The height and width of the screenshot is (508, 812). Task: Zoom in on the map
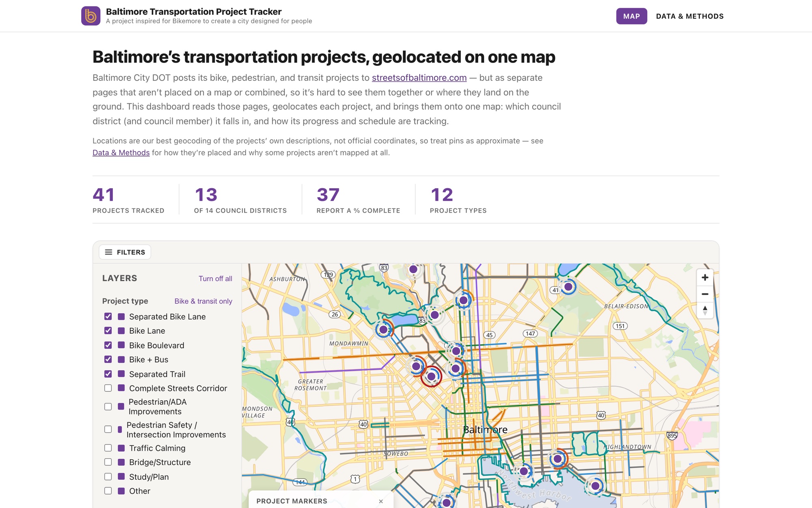coord(705,278)
